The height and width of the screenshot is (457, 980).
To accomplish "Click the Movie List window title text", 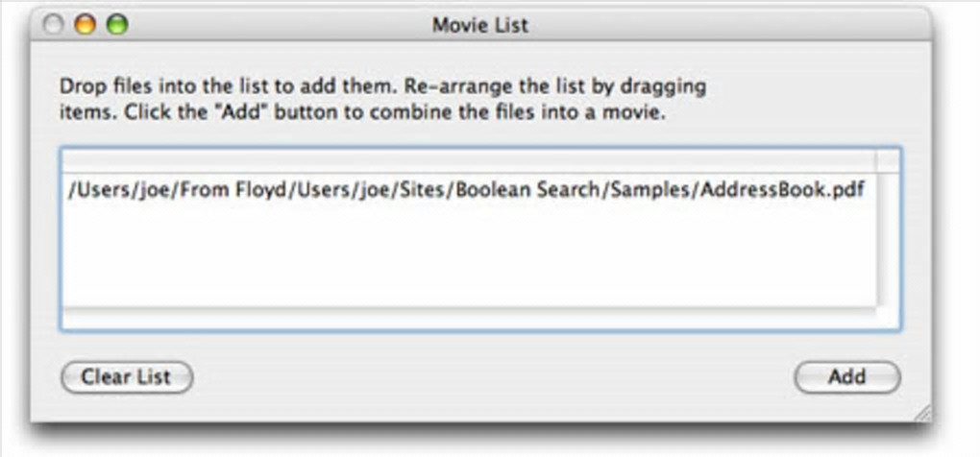I will (x=479, y=25).
